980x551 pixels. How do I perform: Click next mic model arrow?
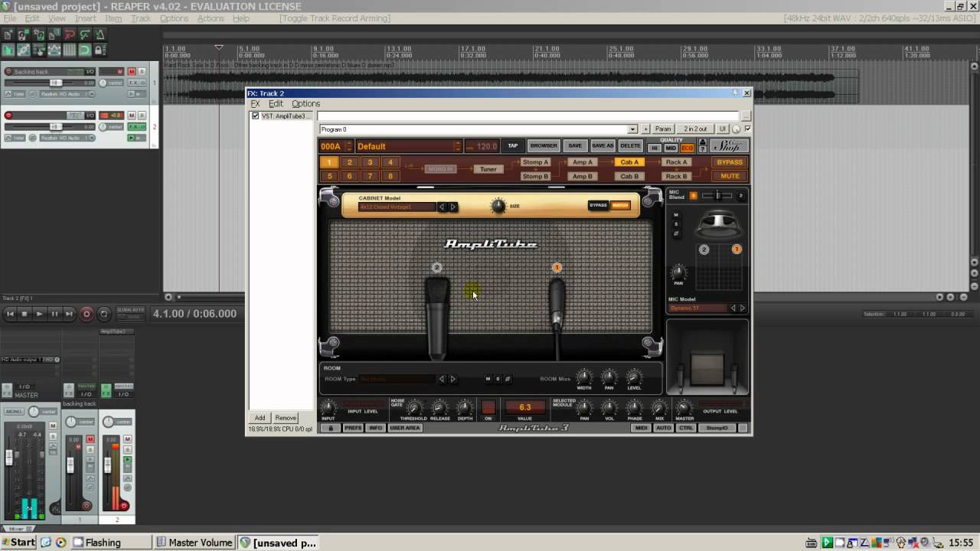pos(742,308)
